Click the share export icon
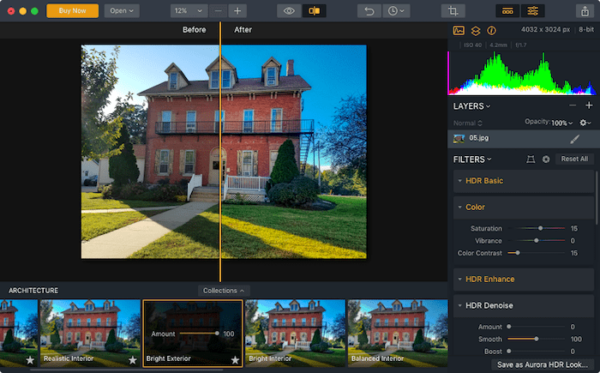Screen dimensions: 600x373 click(585, 11)
